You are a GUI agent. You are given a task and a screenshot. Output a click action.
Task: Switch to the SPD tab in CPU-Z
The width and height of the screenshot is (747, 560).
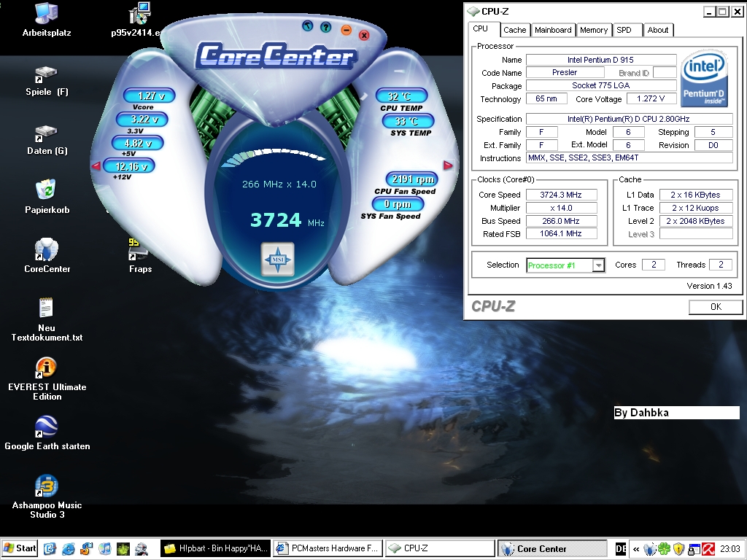(x=627, y=30)
